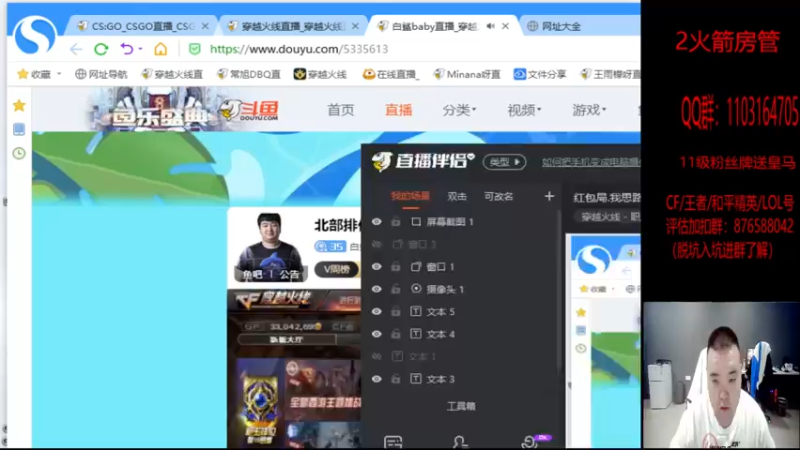The height and width of the screenshot is (450, 800).
Task: Hide the 窗口 1 source
Action: click(377, 266)
